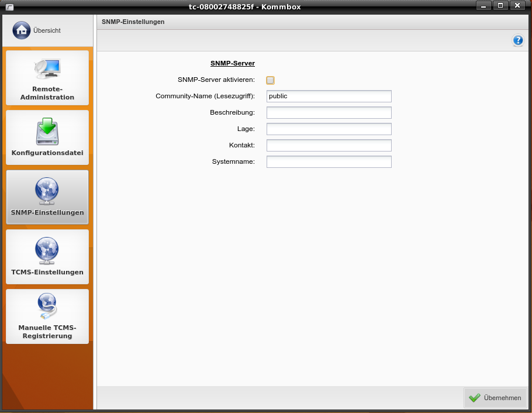Maximize the Kommbox window

500,5
